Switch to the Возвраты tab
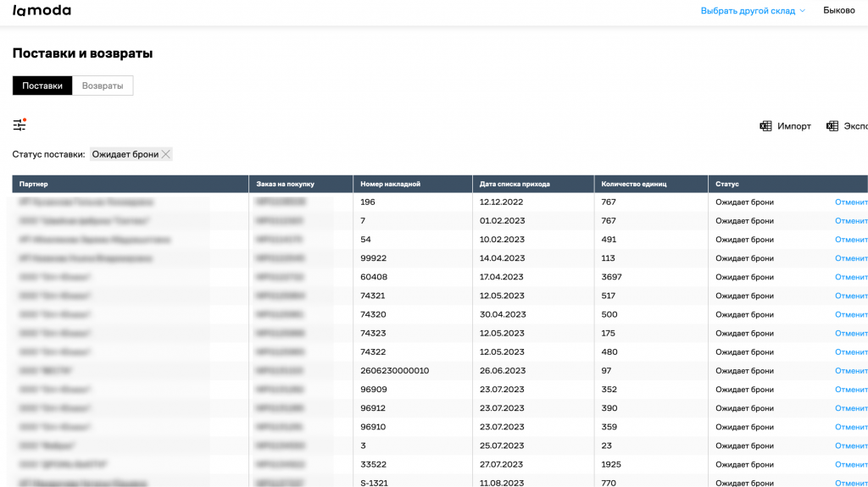 pyautogui.click(x=103, y=86)
